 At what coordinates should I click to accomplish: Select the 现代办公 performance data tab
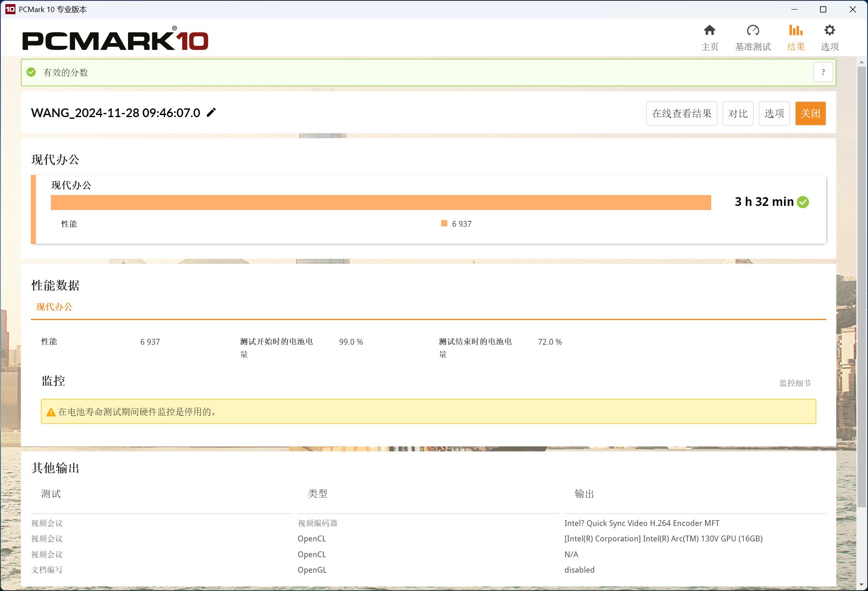54,307
